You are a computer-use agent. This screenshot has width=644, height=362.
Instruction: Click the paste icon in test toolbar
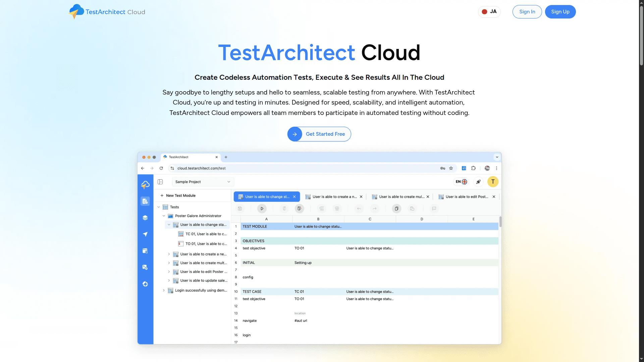[x=412, y=208]
